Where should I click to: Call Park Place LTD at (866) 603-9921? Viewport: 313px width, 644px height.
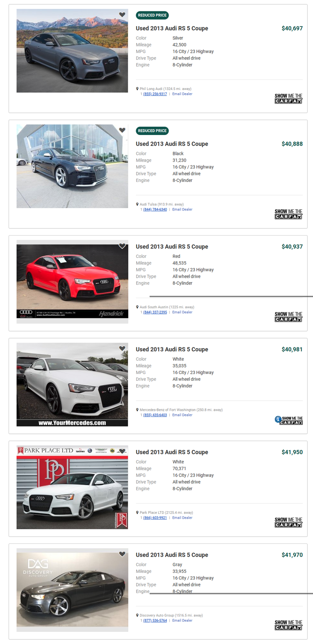tap(155, 518)
